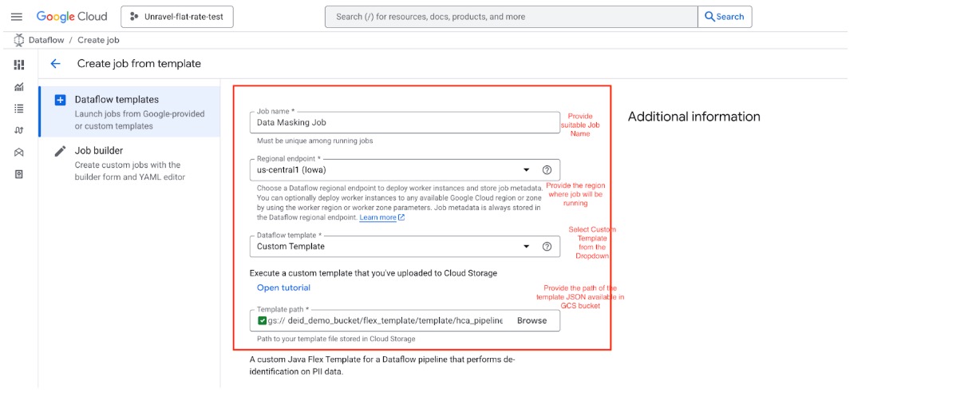Open the Unravel-flat-rate-test project selector
The height and width of the screenshot is (417, 980).
pyautogui.click(x=177, y=17)
